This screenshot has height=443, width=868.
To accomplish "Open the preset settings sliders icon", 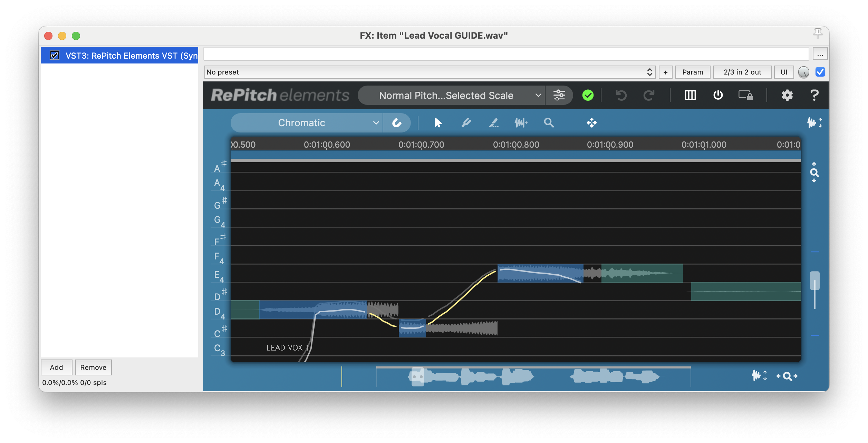I will [559, 95].
